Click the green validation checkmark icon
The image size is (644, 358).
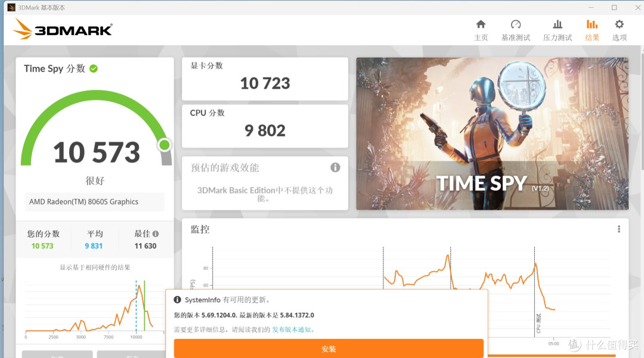(94, 69)
